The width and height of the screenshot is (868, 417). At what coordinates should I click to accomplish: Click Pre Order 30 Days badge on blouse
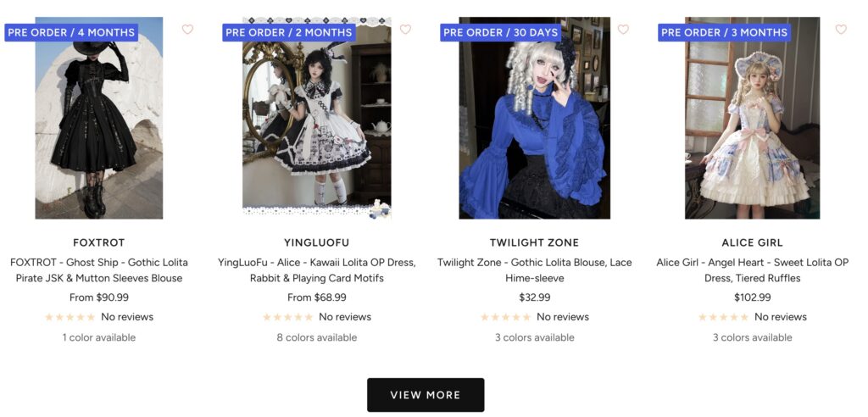click(500, 32)
